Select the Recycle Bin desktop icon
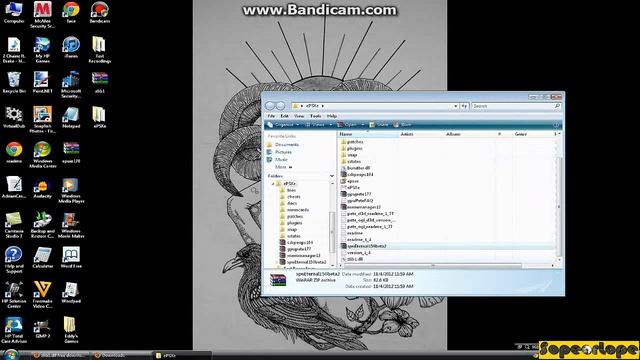 pyautogui.click(x=14, y=82)
